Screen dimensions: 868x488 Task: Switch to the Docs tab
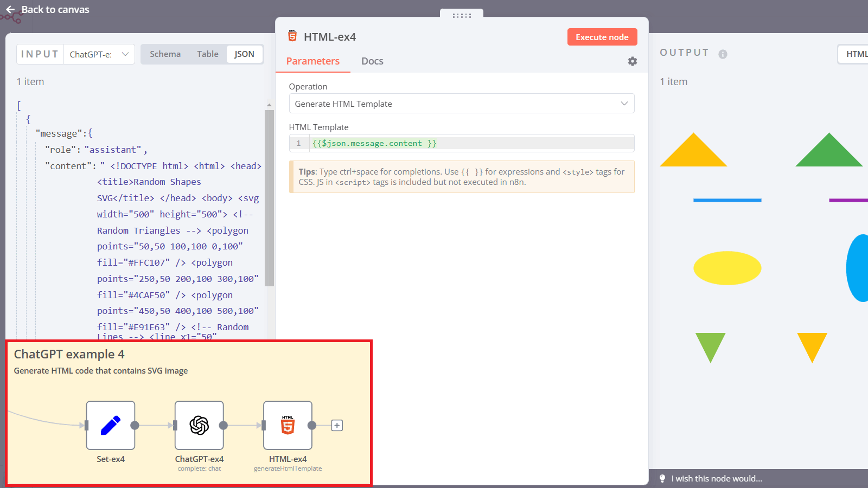pos(372,61)
